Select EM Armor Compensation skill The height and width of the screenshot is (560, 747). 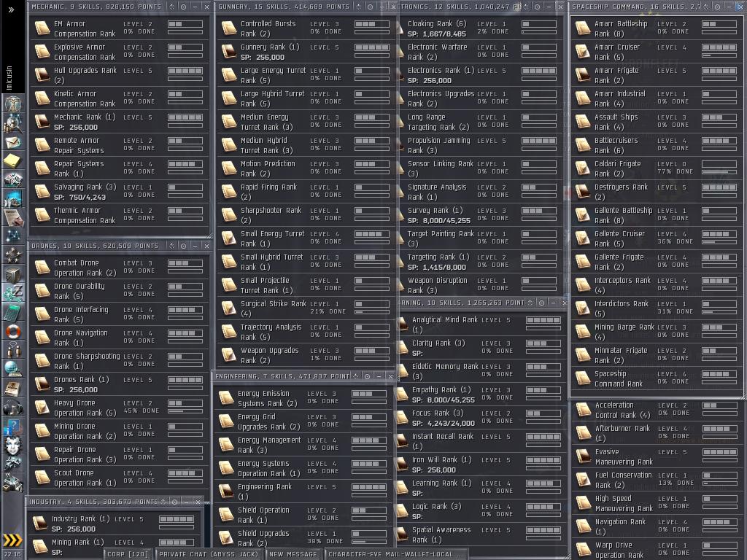click(120, 28)
